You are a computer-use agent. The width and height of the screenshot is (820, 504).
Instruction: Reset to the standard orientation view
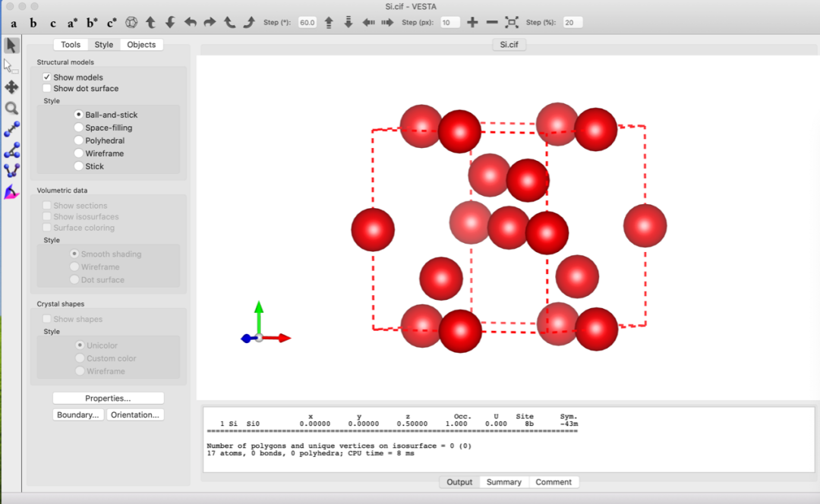coord(131,23)
